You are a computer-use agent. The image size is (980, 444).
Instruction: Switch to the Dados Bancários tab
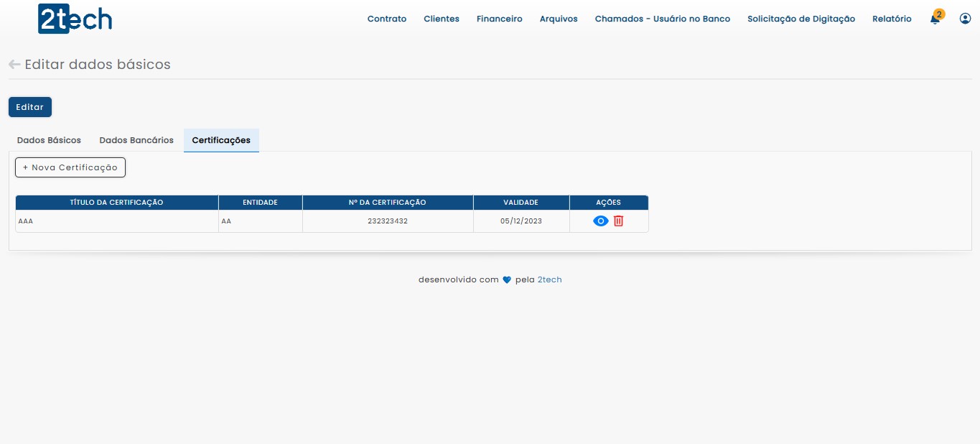pyautogui.click(x=136, y=140)
